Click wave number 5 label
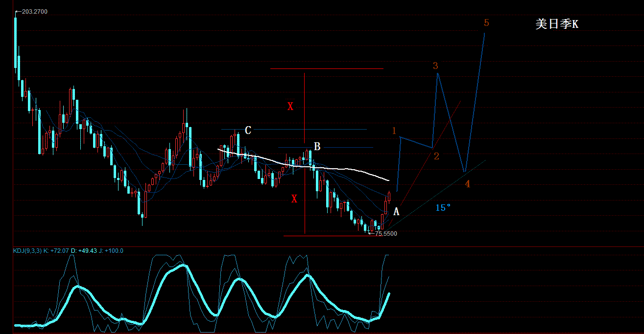The image size is (644, 334). [486, 22]
